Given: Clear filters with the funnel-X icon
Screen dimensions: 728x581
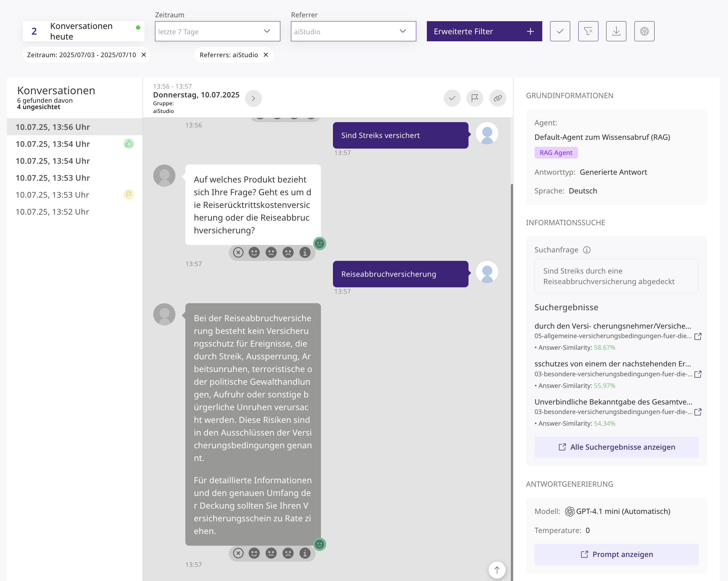Looking at the screenshot, I should pos(588,31).
